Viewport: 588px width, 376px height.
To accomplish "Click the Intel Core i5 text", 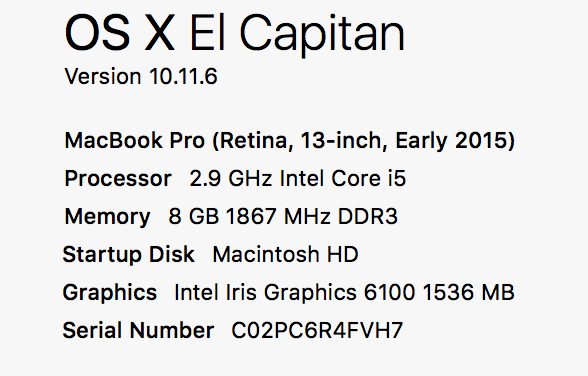I will [343, 178].
